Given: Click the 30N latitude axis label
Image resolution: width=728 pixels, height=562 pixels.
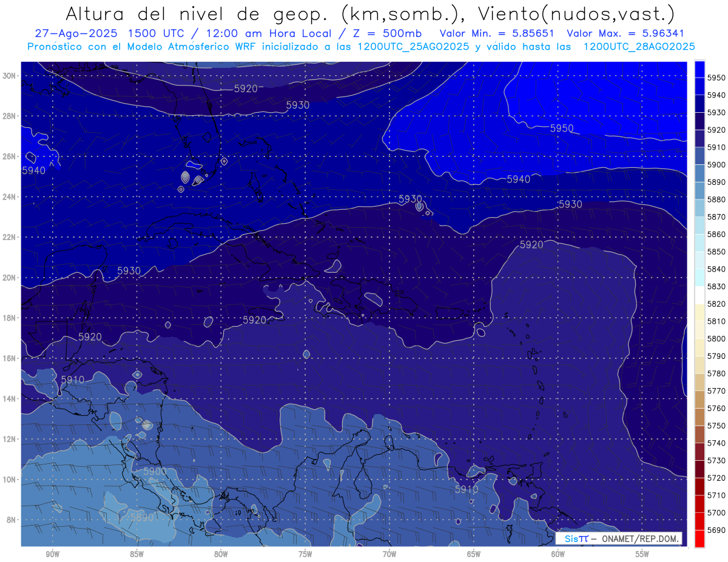Looking at the screenshot, I should point(9,76).
